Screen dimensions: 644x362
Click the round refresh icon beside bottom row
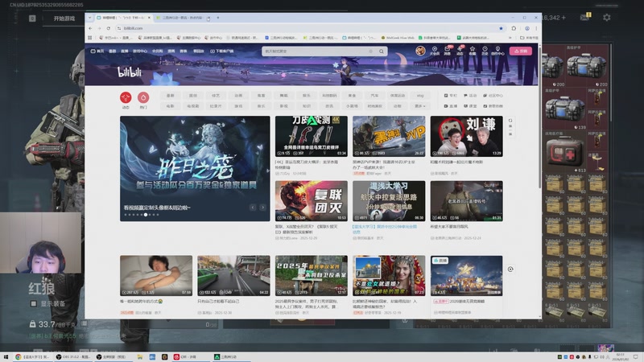(510, 269)
